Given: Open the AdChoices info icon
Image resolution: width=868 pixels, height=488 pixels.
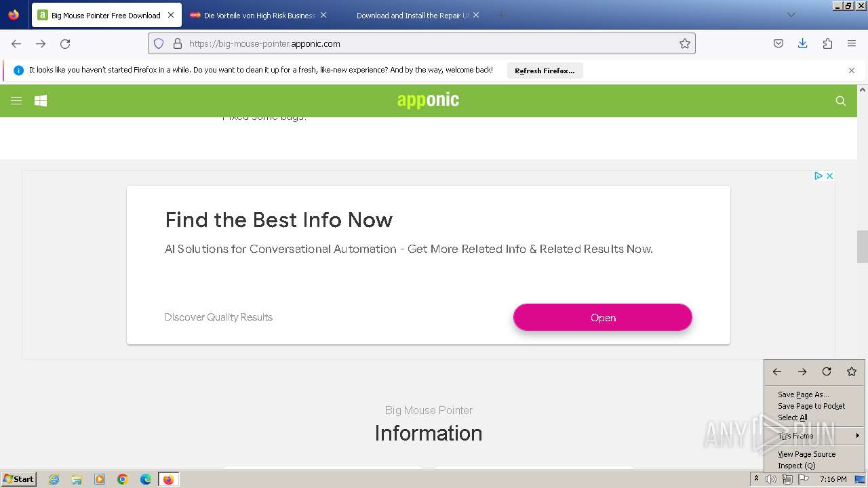Looking at the screenshot, I should click(x=818, y=176).
